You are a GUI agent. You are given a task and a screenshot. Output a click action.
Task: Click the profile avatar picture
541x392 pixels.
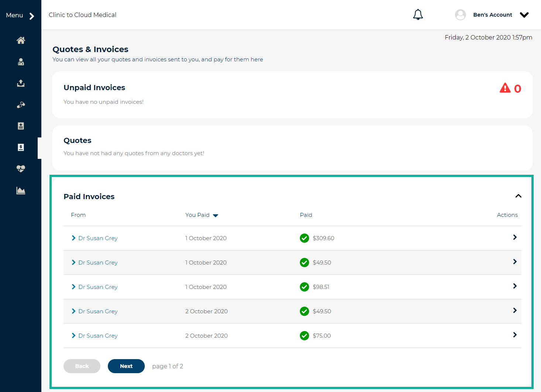pos(460,15)
